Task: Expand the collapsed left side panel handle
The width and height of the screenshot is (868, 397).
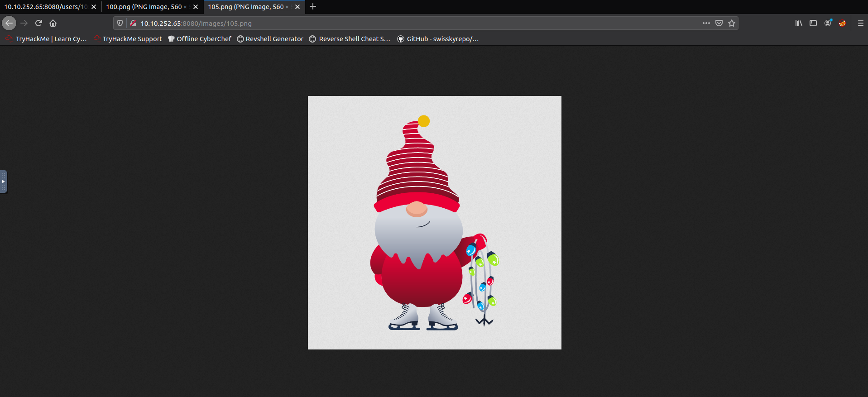Action: point(3,182)
